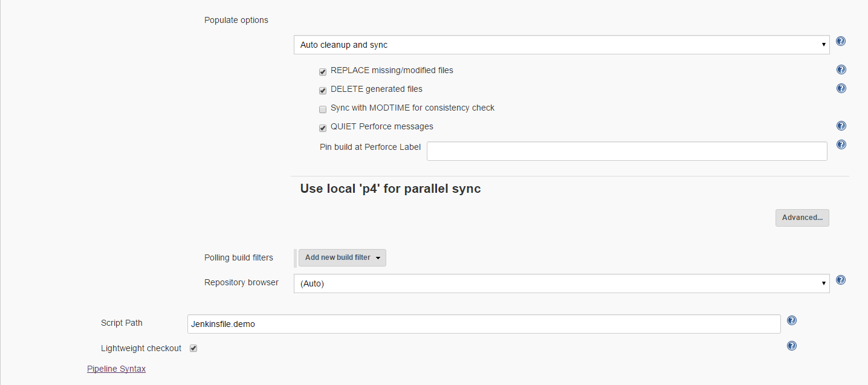Expand the Repository browser (Auto) dropdown
This screenshot has width=868, height=385.
point(561,283)
